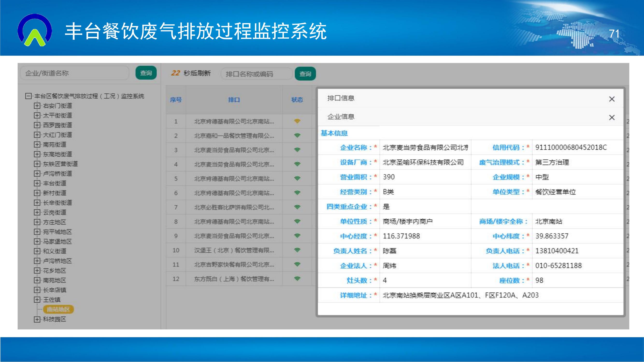
Task: Open the 基本信息 tab
Action: coord(334,133)
